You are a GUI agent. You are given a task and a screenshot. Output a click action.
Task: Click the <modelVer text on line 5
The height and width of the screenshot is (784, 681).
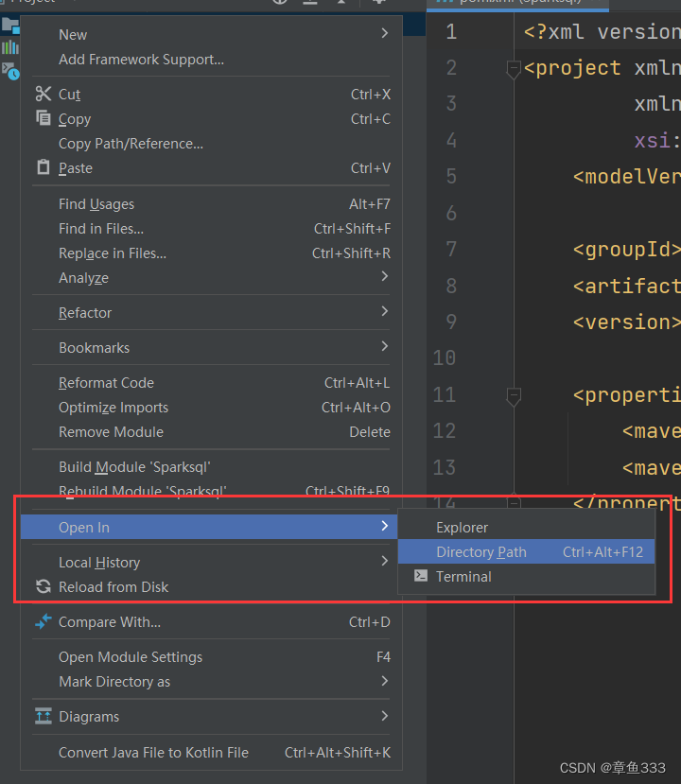pyautogui.click(x=626, y=177)
